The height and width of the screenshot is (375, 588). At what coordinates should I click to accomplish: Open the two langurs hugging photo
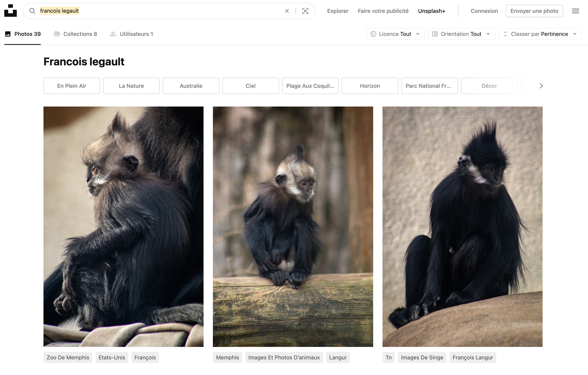(x=123, y=227)
